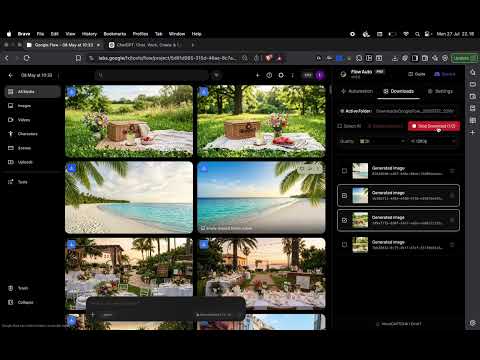Viewport: 480px width, 360px height.
Task: Click the Wi-Fi icon in menu bar
Action: tap(406, 34)
